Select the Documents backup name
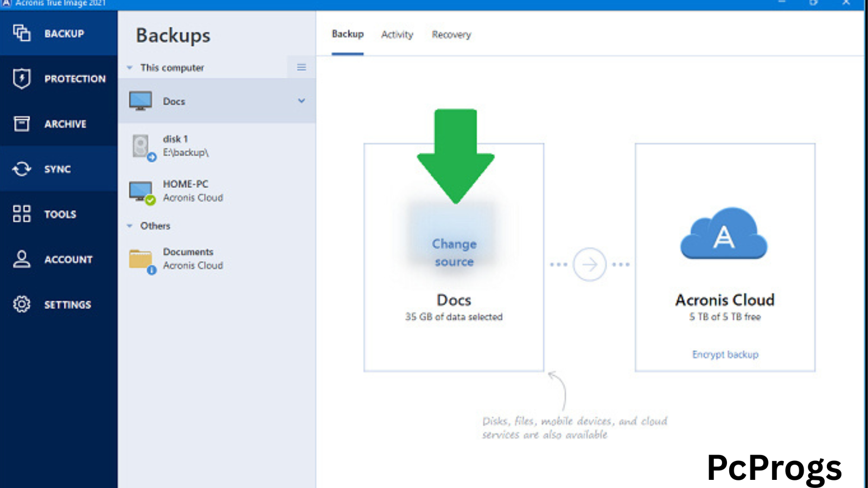868x488 pixels. point(188,252)
